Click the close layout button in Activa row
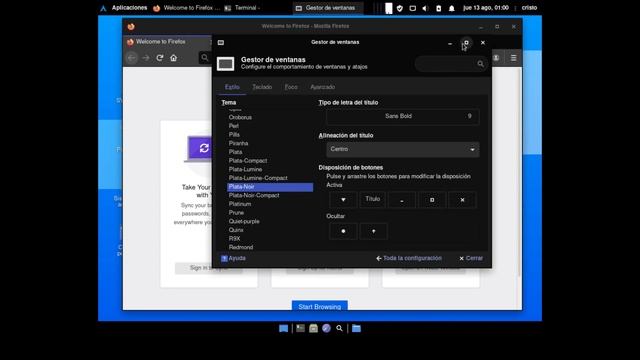Image resolution: width=640 pixels, height=360 pixels. 462,200
